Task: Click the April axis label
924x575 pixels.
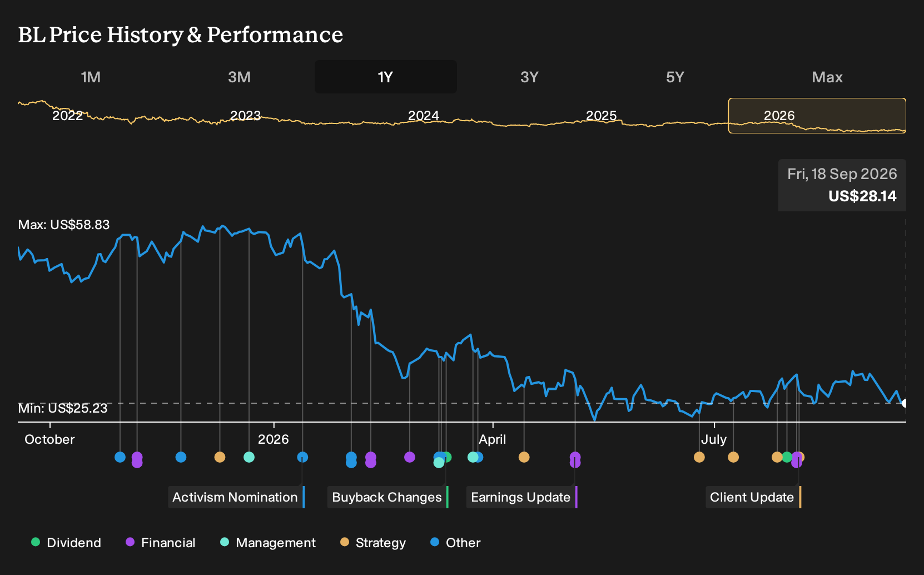Action: [x=493, y=439]
